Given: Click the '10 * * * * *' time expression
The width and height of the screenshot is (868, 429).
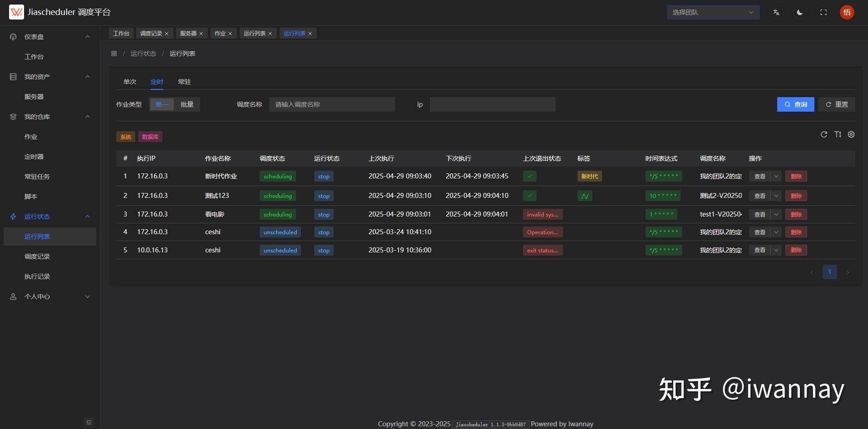Looking at the screenshot, I should [663, 196].
